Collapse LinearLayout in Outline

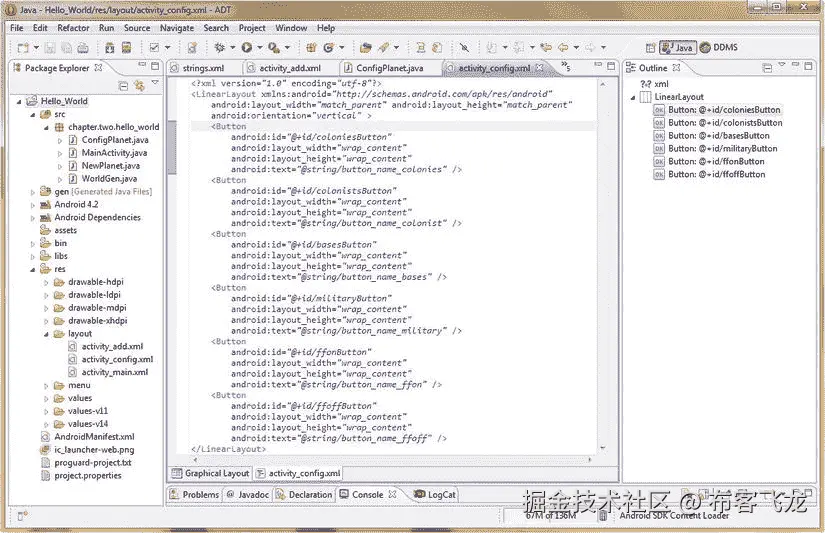[x=633, y=97]
